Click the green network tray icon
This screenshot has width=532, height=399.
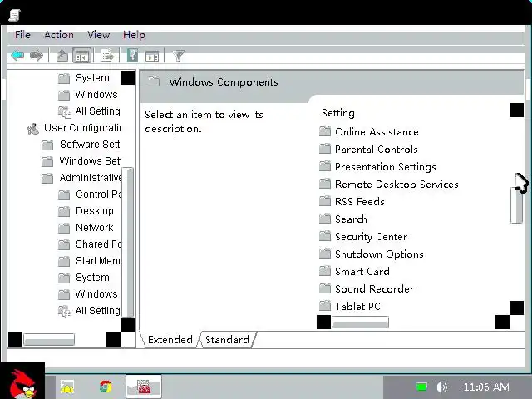click(x=421, y=387)
